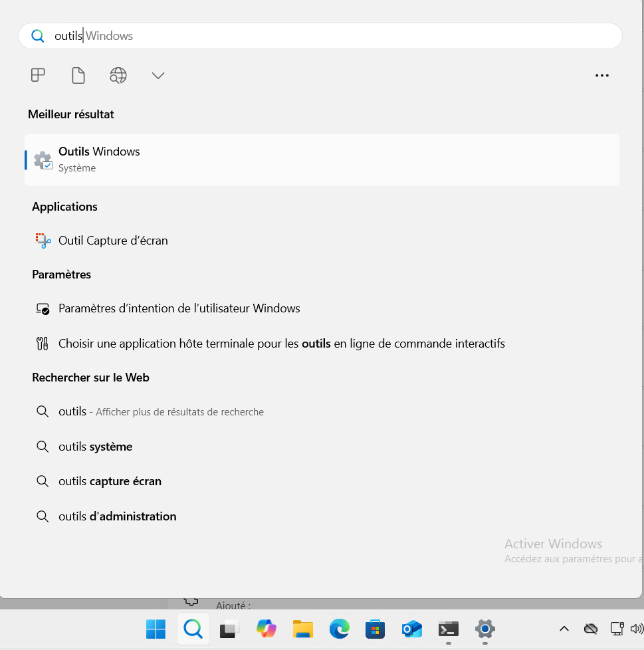Open the three-dot options menu
The width and height of the screenshot is (644, 650).
pyautogui.click(x=601, y=76)
